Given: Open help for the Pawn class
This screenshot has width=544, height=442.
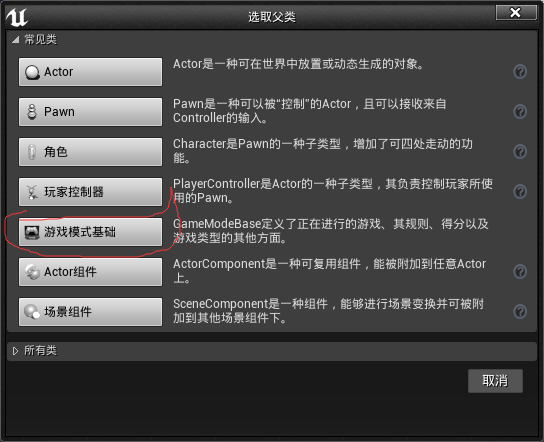Looking at the screenshot, I should (x=520, y=112).
